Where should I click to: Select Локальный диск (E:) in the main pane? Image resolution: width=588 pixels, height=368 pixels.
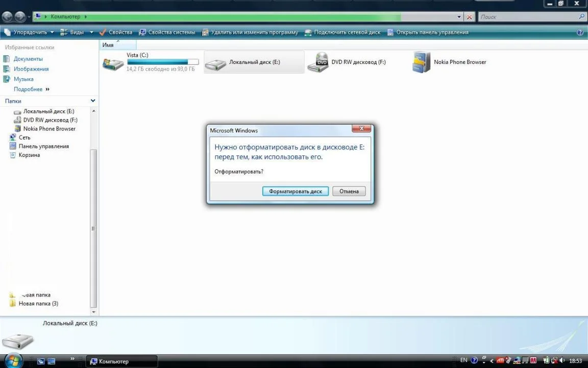[x=254, y=62]
